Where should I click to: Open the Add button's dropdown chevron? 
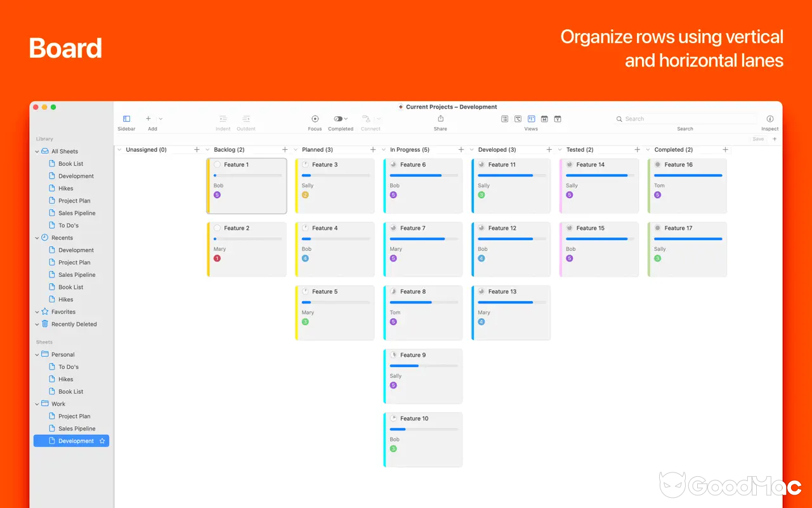[160, 119]
